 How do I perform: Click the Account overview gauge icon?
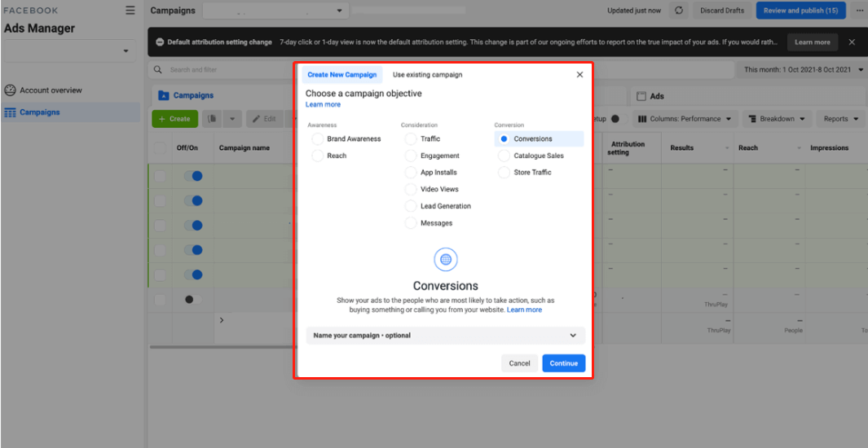(10, 90)
